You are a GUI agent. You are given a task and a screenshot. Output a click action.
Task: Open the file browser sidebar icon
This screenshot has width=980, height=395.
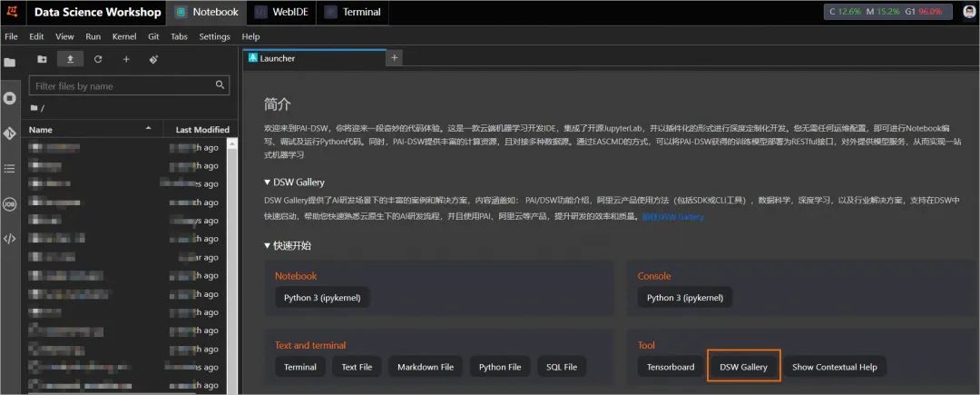pyautogui.click(x=10, y=63)
